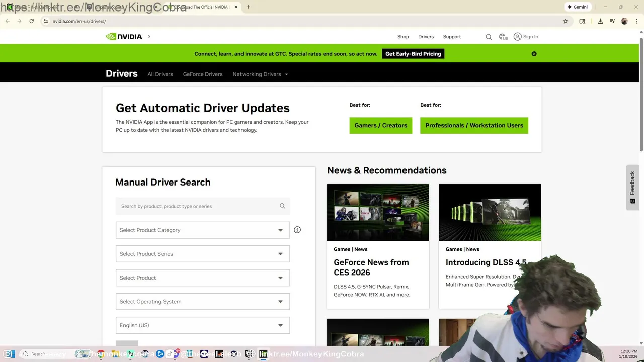
Task: Click the Sign In account icon
Action: pos(517,37)
